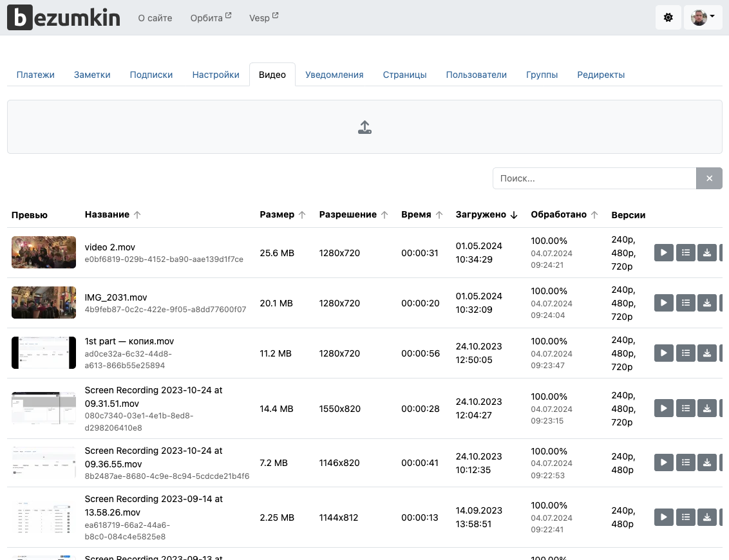Sort by Загружено upload date
This screenshot has width=729, height=560.
[x=486, y=214]
